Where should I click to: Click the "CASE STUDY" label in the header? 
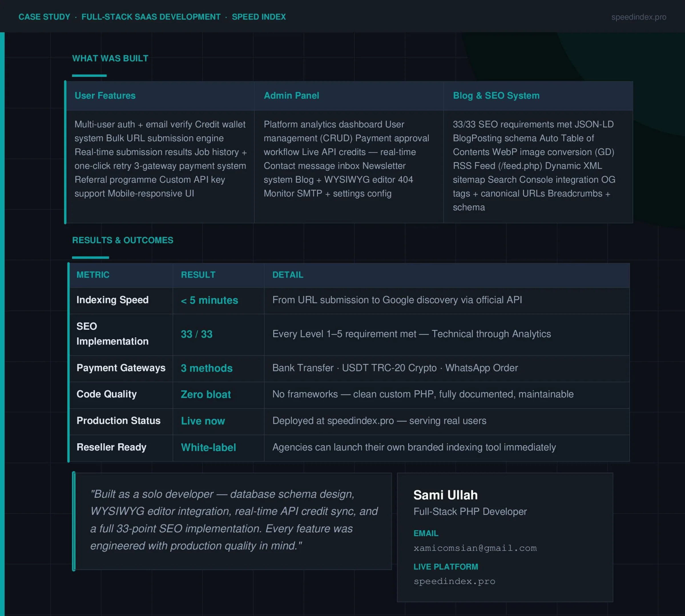pos(44,17)
